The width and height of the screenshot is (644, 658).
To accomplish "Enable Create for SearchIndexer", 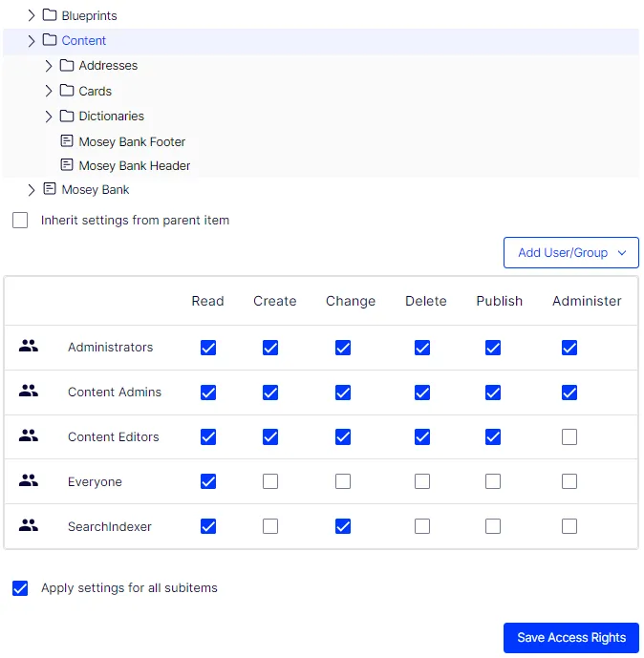I will coord(270,526).
